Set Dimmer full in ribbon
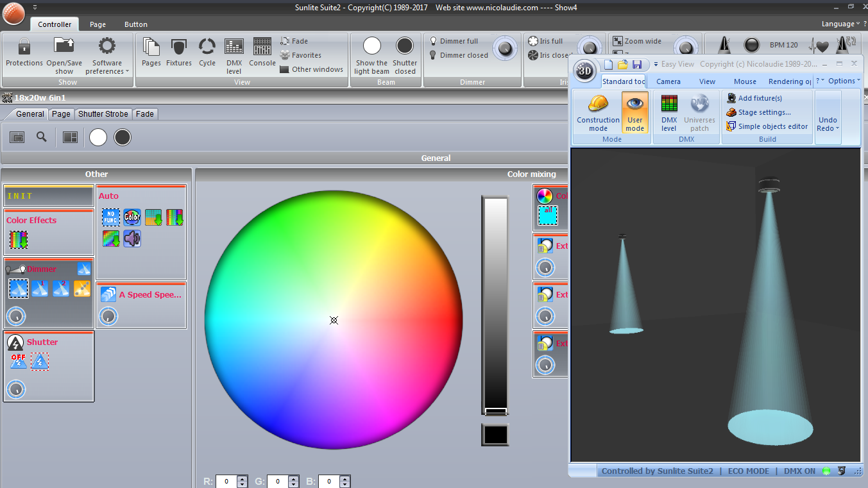The height and width of the screenshot is (488, 868). [454, 41]
